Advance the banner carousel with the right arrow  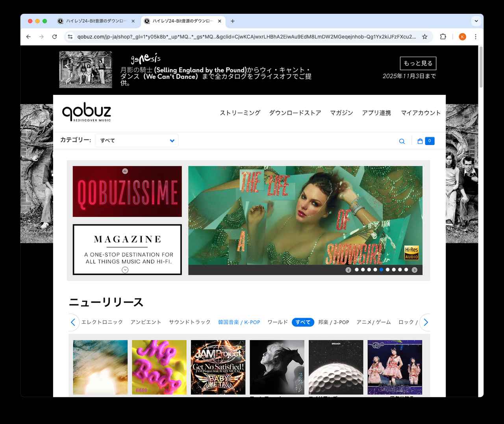(x=414, y=270)
